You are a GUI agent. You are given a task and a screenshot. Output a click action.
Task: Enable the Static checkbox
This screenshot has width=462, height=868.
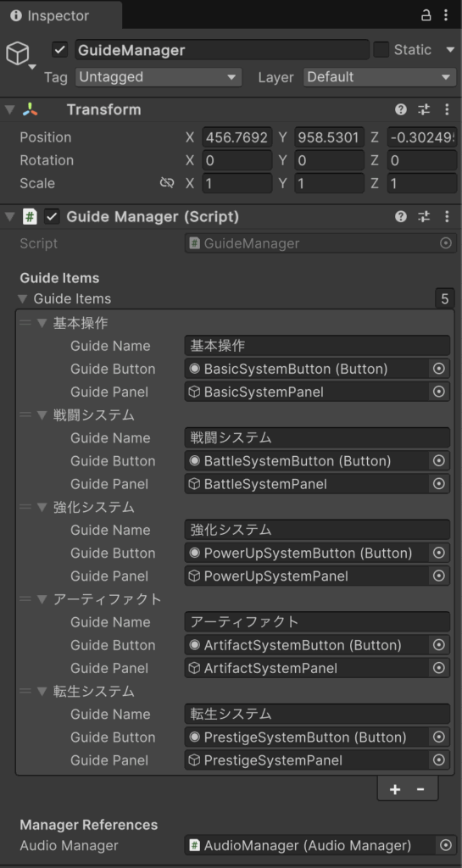pyautogui.click(x=381, y=50)
